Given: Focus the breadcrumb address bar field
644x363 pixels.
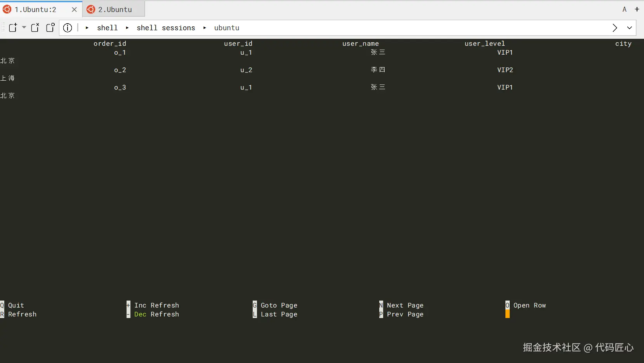Looking at the screenshot, I should coord(347,28).
